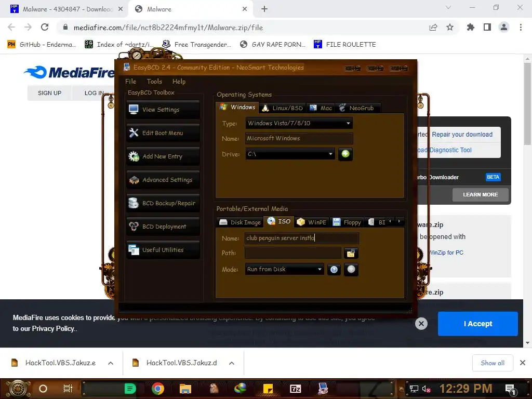Image resolution: width=532 pixels, height=399 pixels.
Task: Expand the Windows Type dropdown
Action: pos(348,123)
